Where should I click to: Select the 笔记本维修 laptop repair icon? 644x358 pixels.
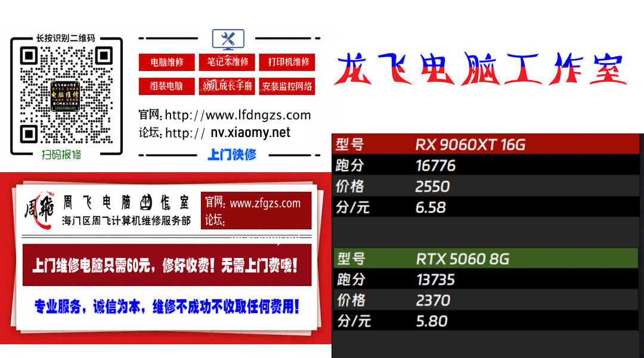click(x=227, y=63)
